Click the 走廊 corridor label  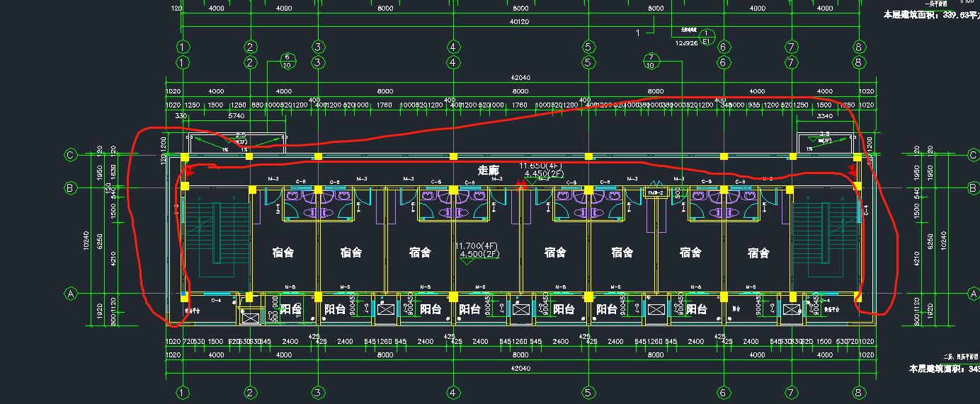click(489, 171)
